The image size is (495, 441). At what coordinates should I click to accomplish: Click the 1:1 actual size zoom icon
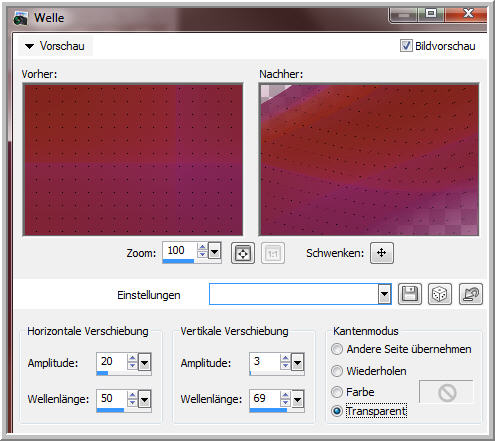click(273, 253)
